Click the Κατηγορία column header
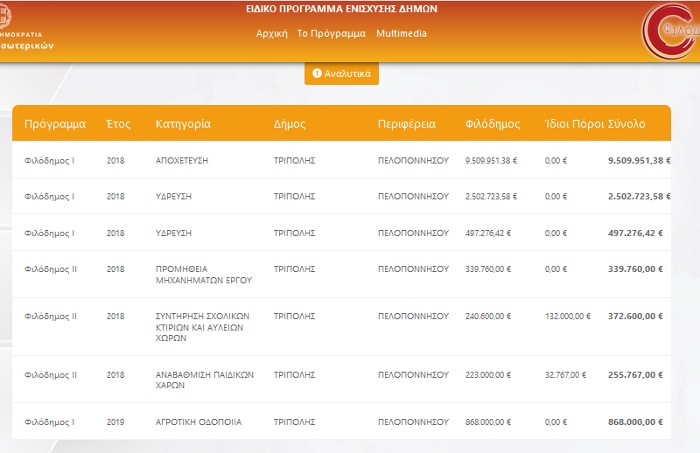This screenshot has height=453, width=700. point(183,124)
